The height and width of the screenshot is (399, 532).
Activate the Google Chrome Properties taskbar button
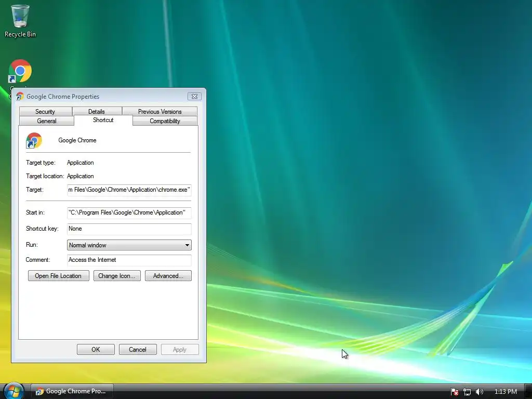72,391
